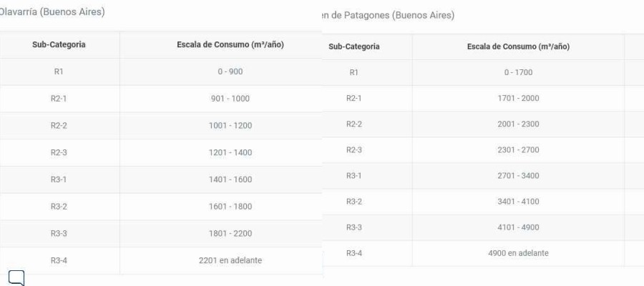Select the 1601 - 1800 range cell
The image size is (644, 286).
[x=230, y=207]
